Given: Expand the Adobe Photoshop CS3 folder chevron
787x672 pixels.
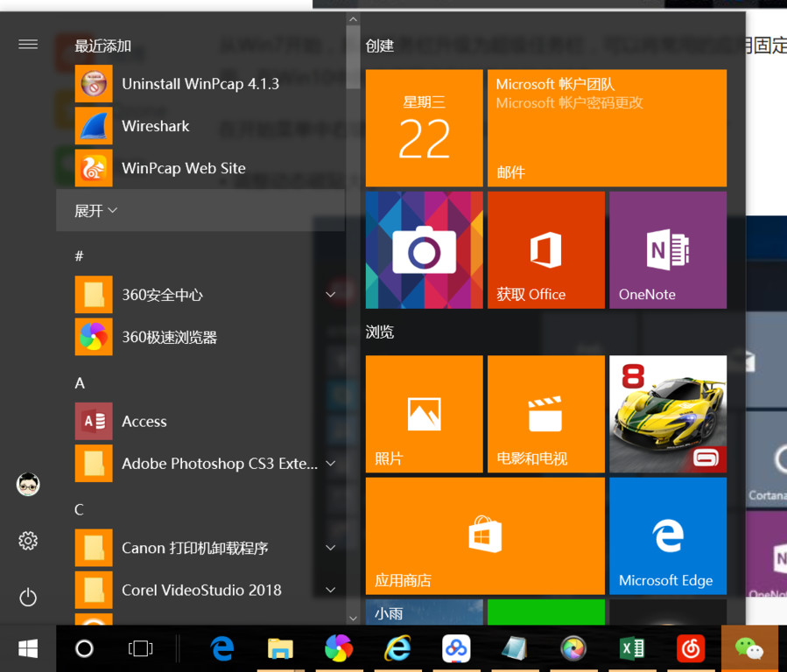Looking at the screenshot, I should click(x=330, y=464).
